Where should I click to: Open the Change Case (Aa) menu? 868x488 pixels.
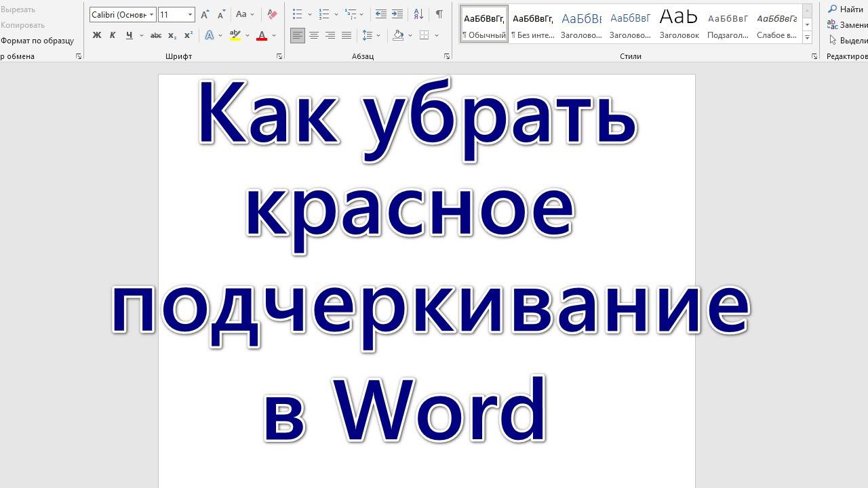[x=244, y=14]
